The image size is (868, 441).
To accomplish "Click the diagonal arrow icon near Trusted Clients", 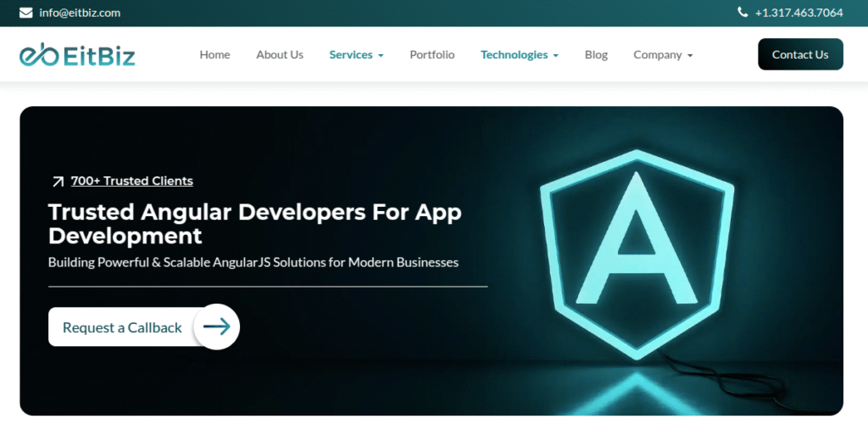I will coord(58,181).
